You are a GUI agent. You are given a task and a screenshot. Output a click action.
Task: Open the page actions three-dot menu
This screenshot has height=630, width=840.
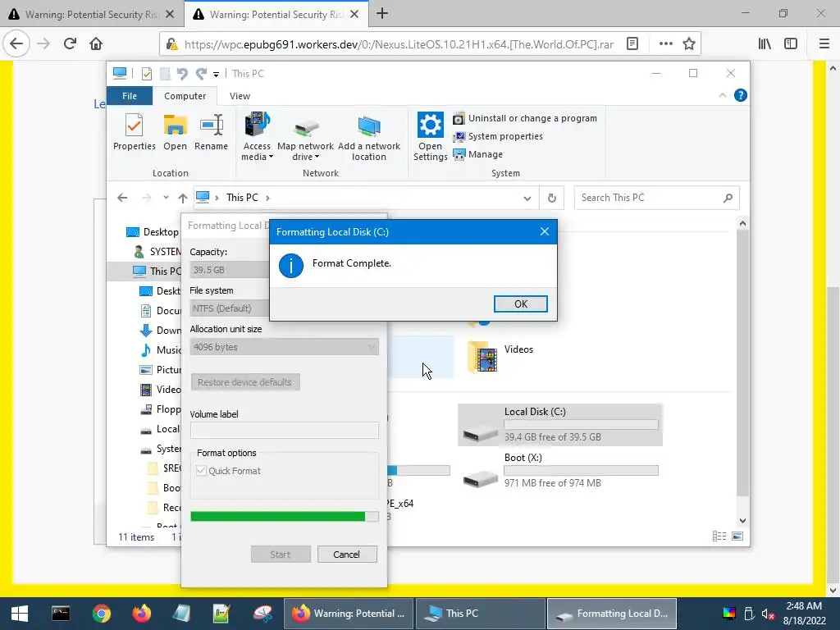pos(665,43)
